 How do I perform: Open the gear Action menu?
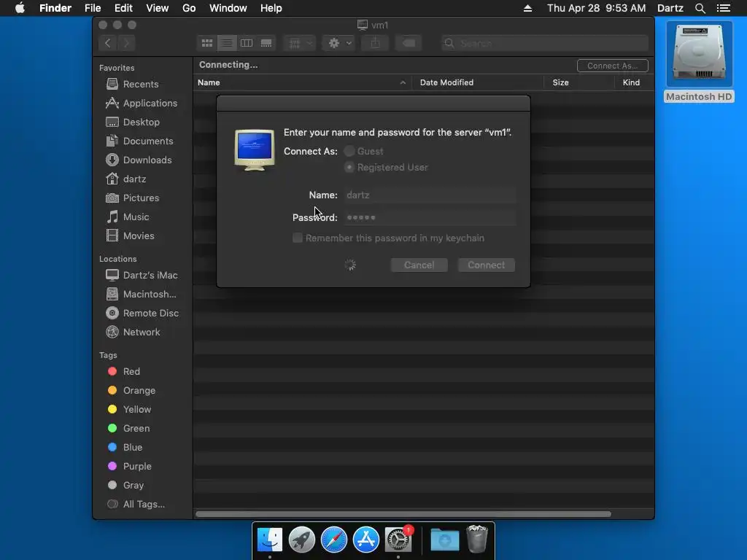[x=338, y=43]
